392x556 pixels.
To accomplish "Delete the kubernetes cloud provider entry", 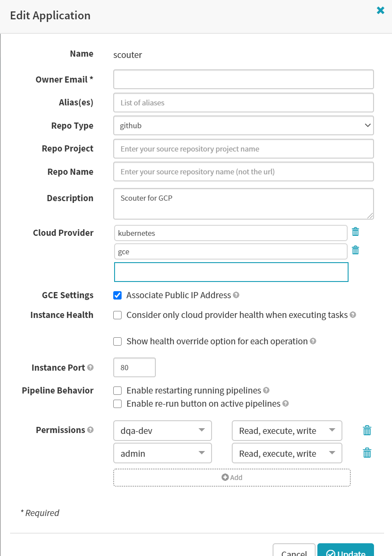I will (x=356, y=232).
